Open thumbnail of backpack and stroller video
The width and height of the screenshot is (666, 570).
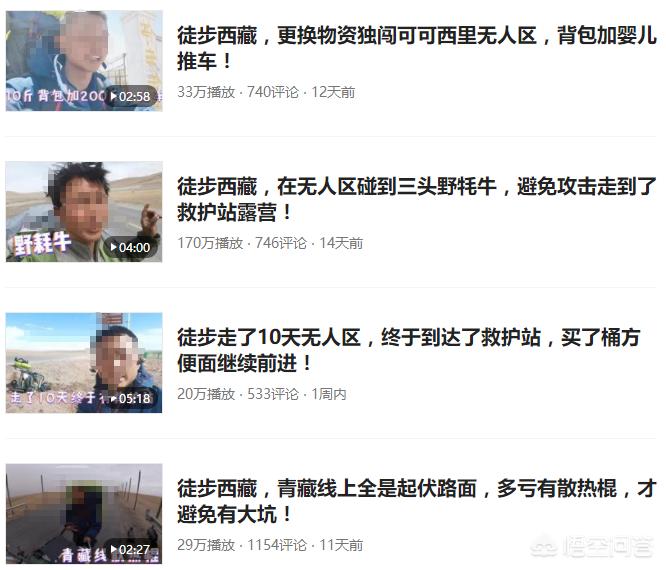pyautogui.click(x=84, y=61)
